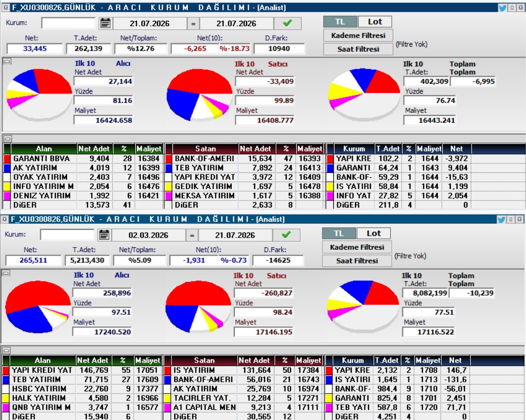Select GEDIK YATIRIM seller row
The height and width of the screenshot is (420, 526).
(244, 186)
